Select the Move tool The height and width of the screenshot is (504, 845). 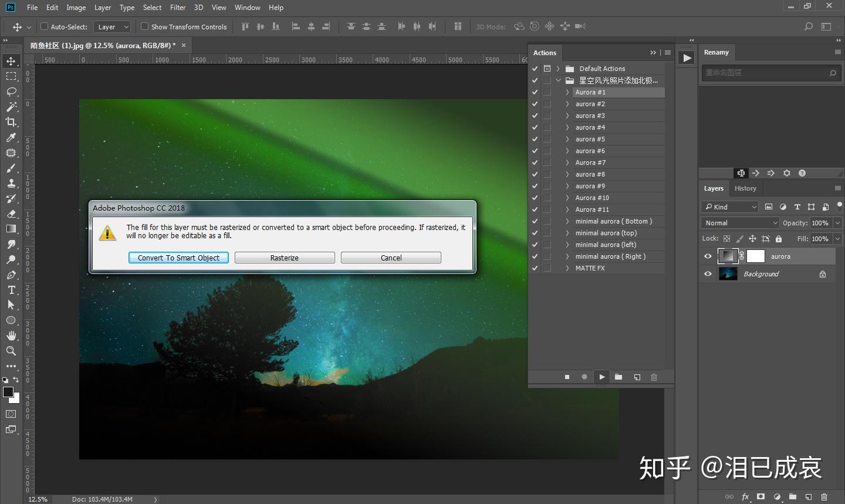click(11, 61)
